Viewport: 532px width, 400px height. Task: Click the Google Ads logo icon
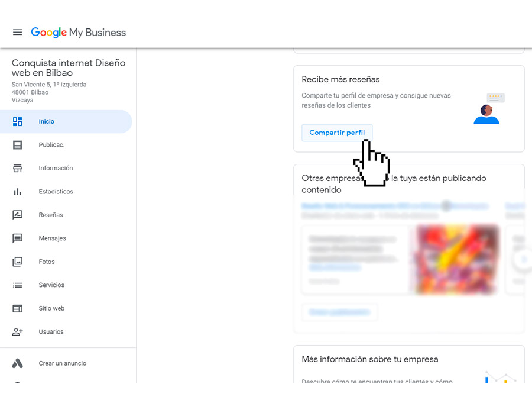coord(18,363)
